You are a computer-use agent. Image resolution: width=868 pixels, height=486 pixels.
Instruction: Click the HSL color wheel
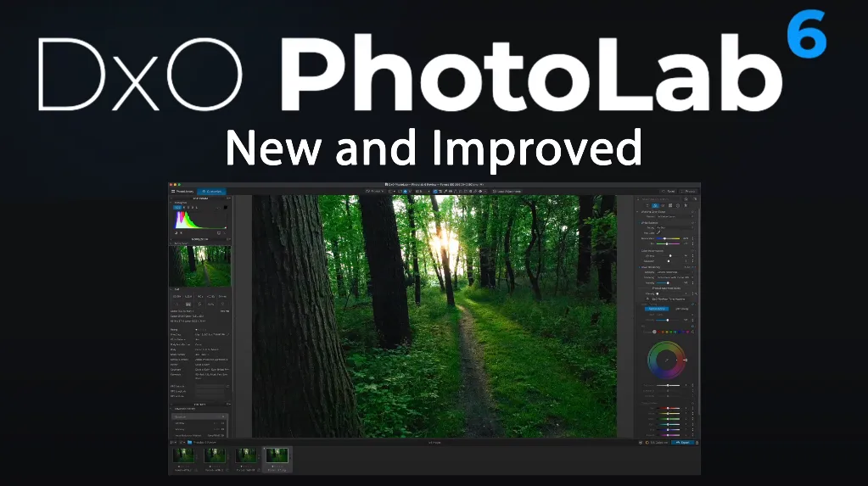point(667,360)
